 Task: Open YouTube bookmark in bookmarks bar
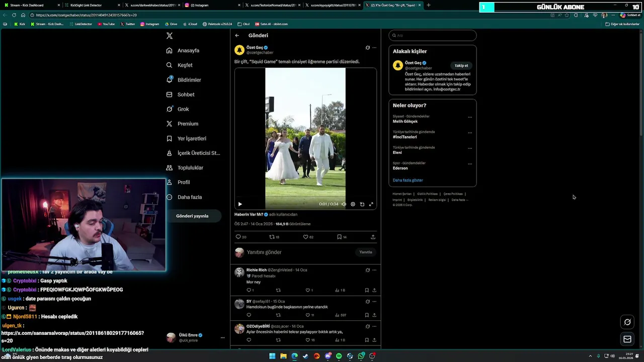pyautogui.click(x=106, y=24)
